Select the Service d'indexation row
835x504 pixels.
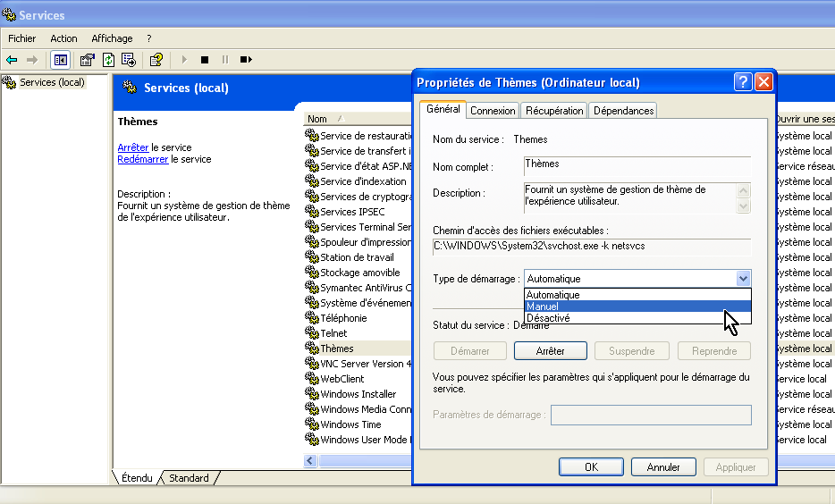point(358,181)
